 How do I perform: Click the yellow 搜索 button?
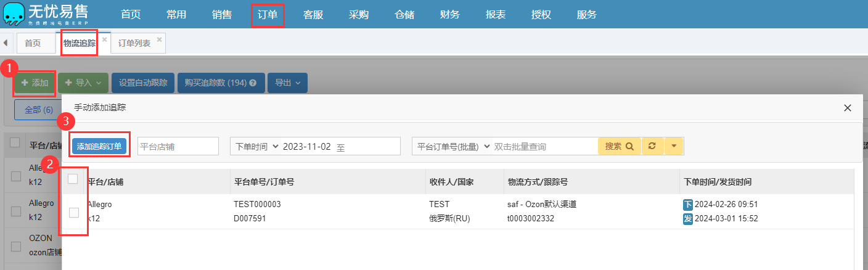[619, 147]
